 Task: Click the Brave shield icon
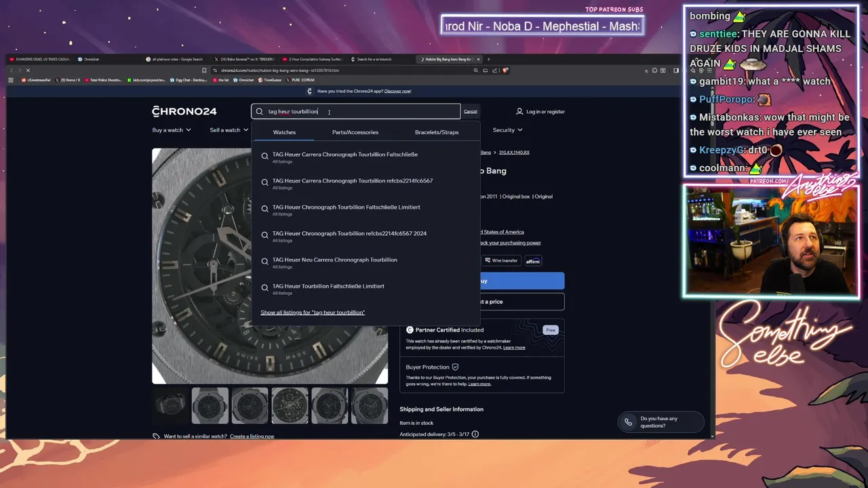[505, 70]
